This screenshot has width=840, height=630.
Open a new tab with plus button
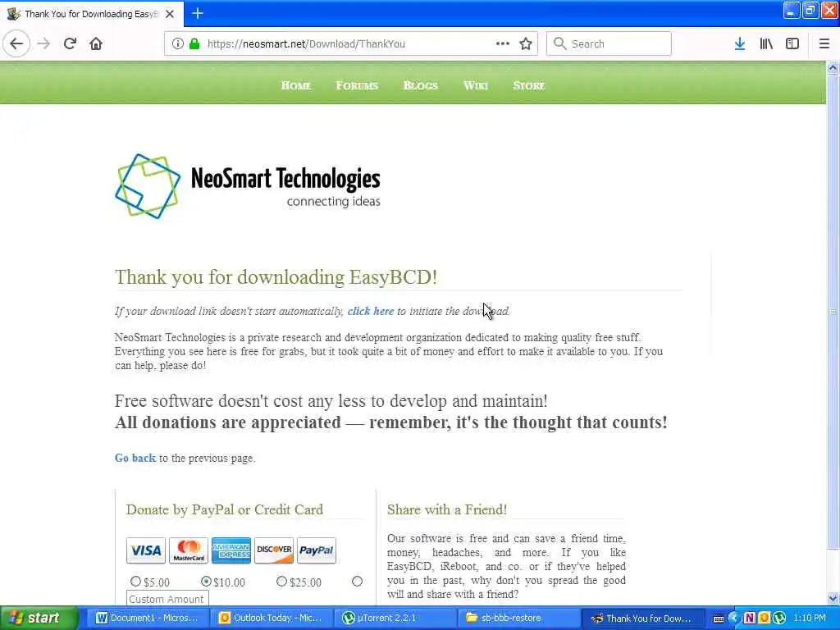[198, 13]
